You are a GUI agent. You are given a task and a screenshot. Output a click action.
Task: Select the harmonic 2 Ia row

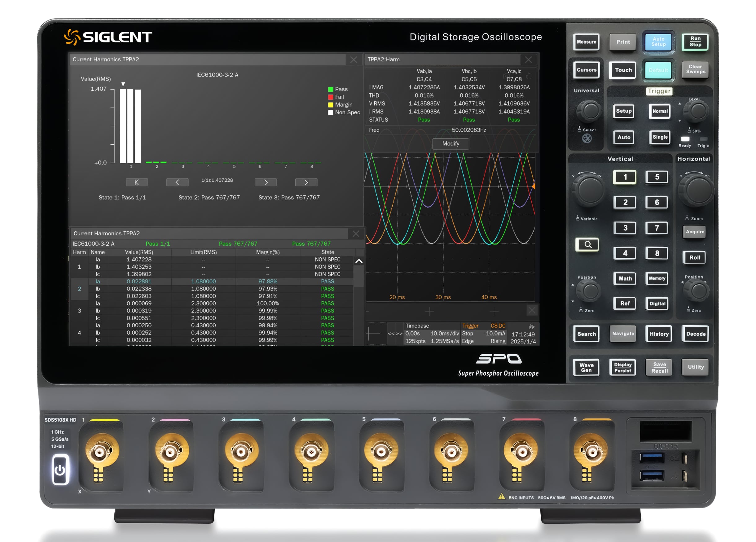click(x=212, y=282)
